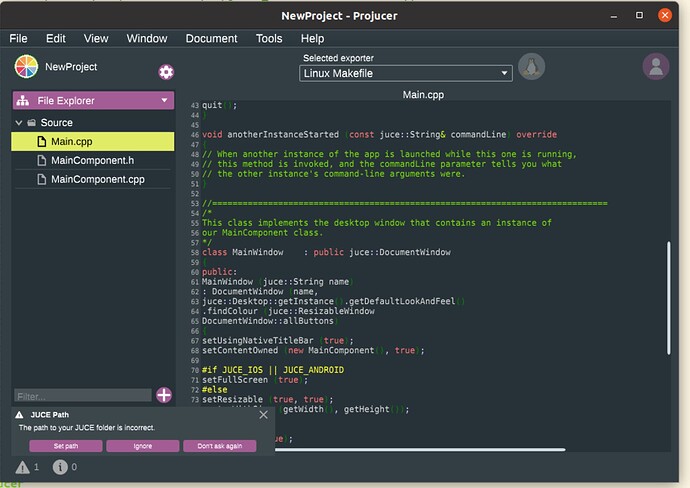
Task: Click the Don't ask again button
Action: tap(220, 446)
